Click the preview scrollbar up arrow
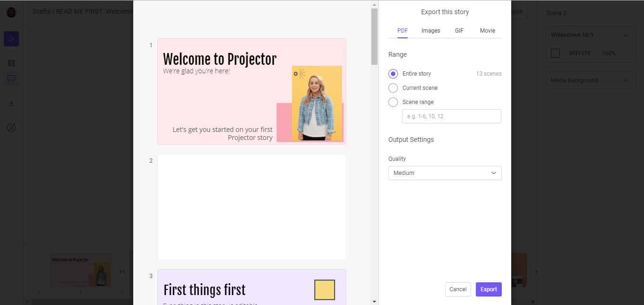This screenshot has height=305, width=644. [x=374, y=4]
